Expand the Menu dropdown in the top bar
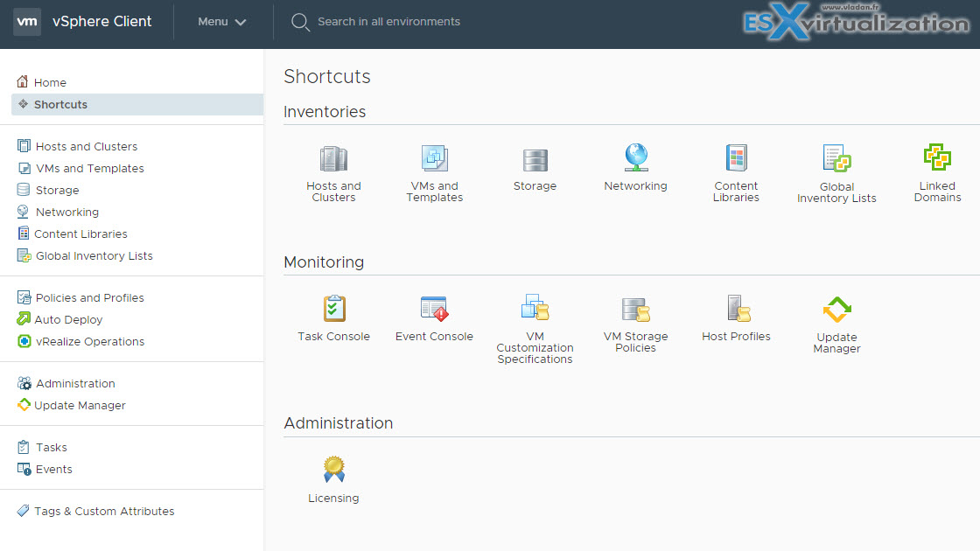The image size is (980, 551). [221, 22]
